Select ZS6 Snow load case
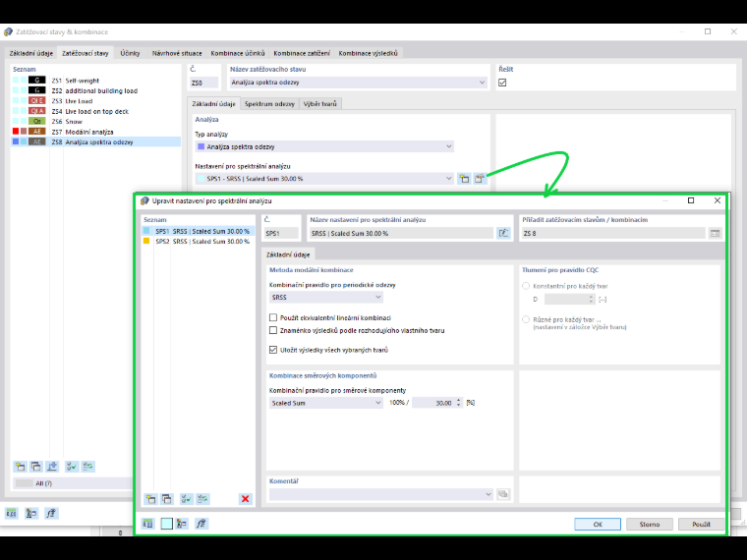This screenshot has width=747, height=560. (x=95, y=122)
